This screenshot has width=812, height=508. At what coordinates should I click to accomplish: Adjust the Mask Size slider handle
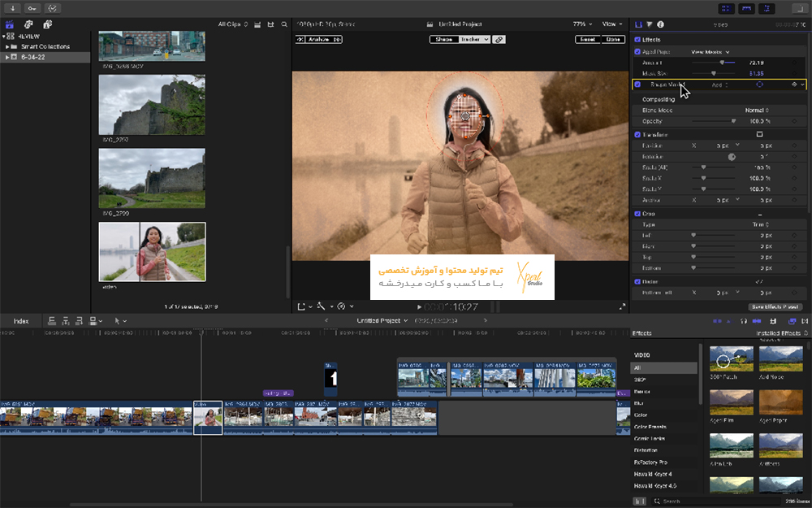coord(713,74)
